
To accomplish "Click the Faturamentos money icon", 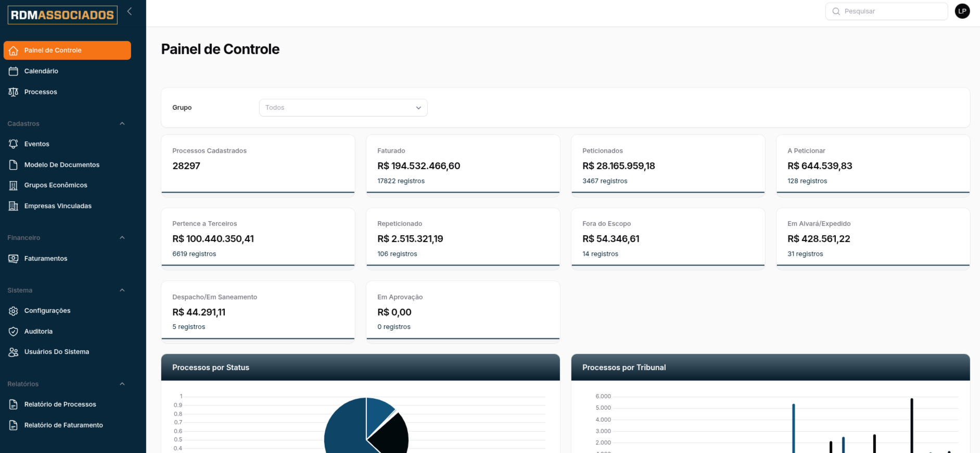I will coord(14,259).
